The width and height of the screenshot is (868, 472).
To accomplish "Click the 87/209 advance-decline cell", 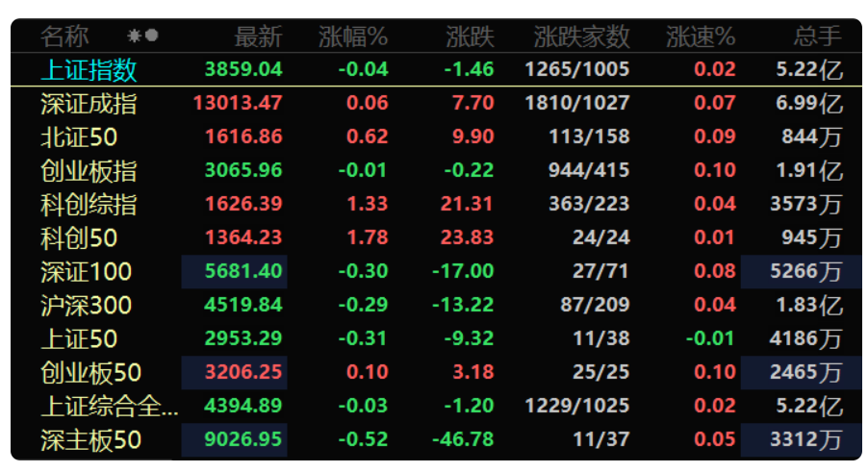I will [595, 305].
